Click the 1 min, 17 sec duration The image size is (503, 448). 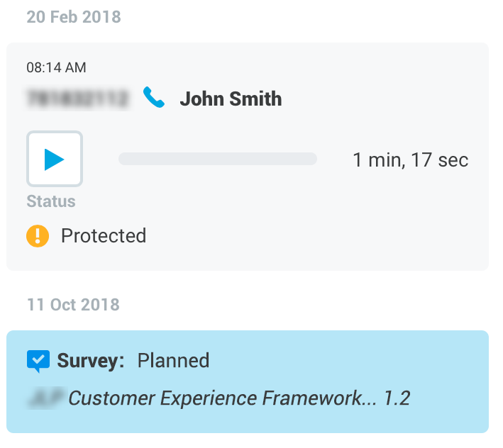coord(410,159)
